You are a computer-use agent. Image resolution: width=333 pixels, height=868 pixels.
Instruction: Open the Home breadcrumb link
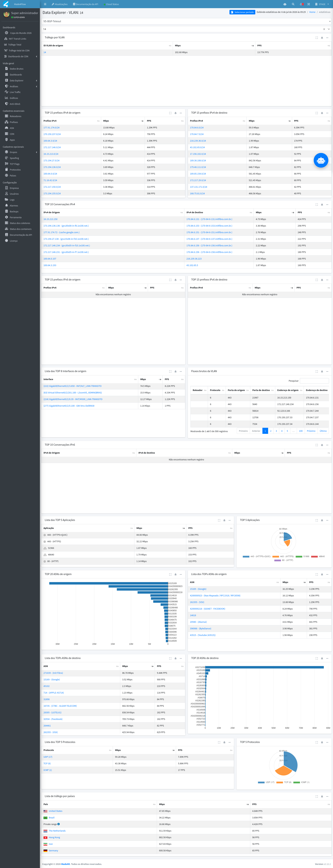(312, 12)
